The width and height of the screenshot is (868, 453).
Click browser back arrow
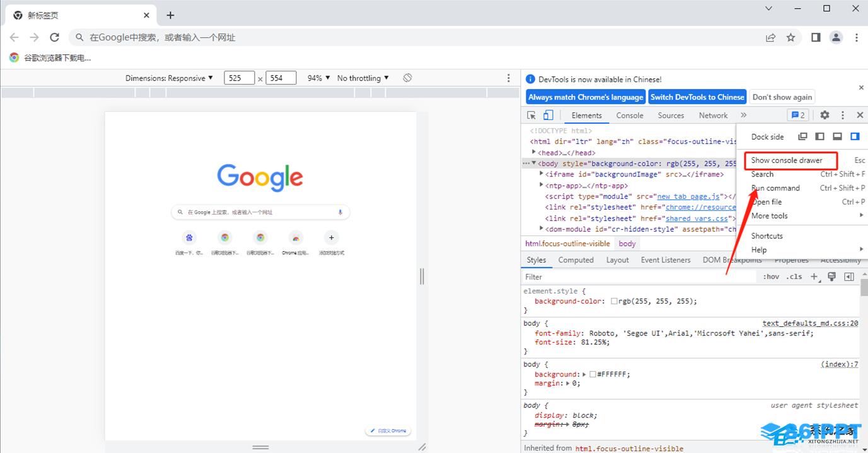(x=14, y=37)
